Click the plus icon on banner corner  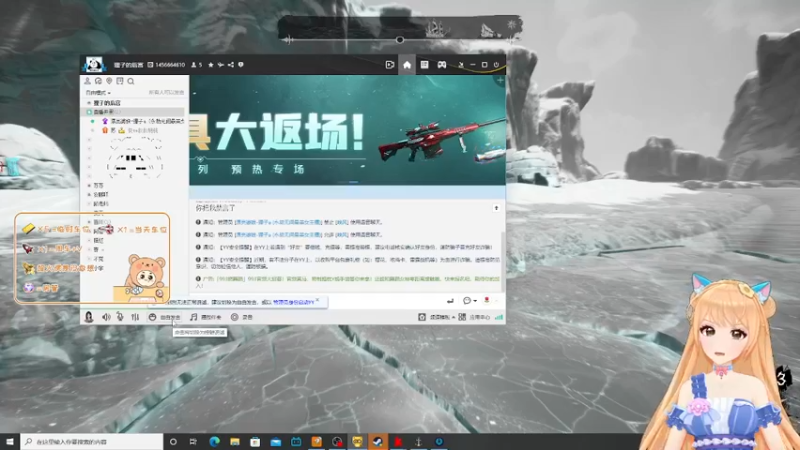(500, 81)
